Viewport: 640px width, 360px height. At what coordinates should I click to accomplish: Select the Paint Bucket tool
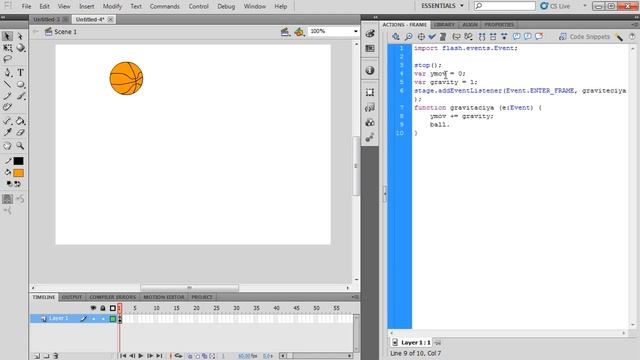[20, 121]
